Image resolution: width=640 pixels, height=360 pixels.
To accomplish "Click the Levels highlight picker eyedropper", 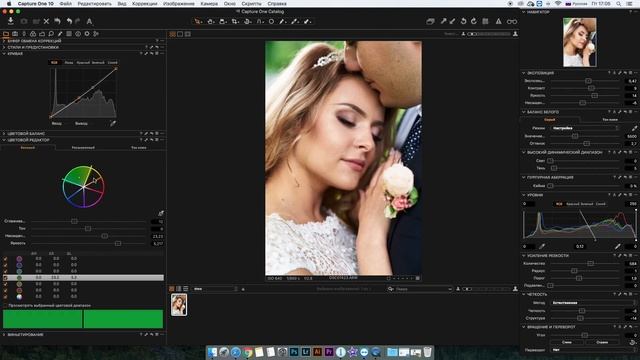I will (618, 246).
